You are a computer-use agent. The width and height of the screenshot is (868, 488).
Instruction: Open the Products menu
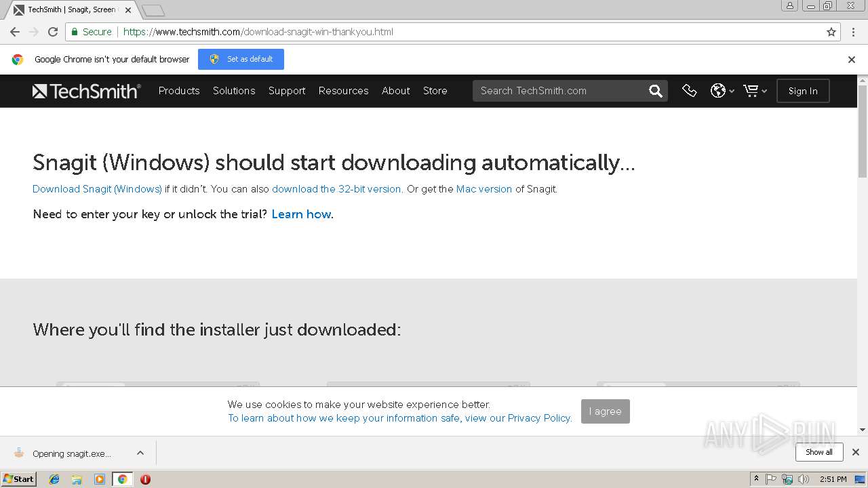click(179, 91)
